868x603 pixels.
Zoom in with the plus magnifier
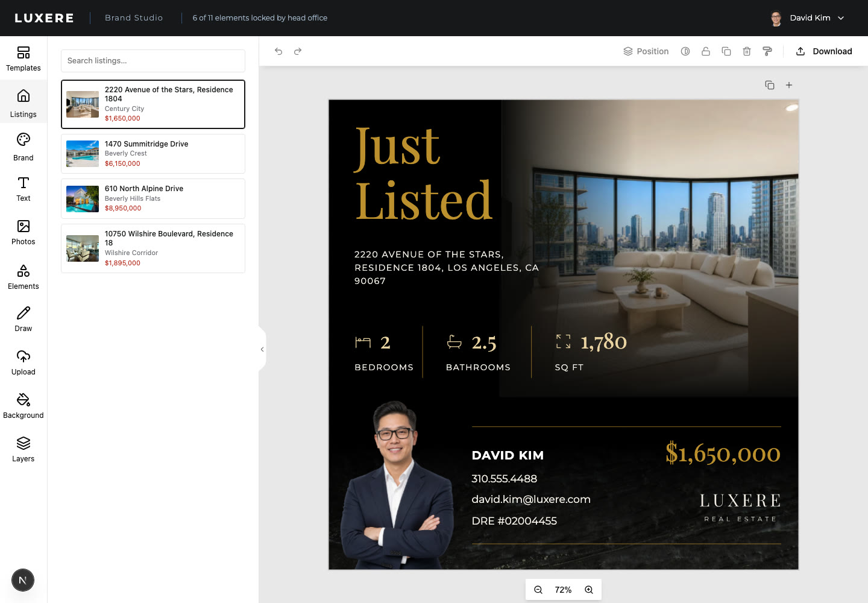[589, 590]
